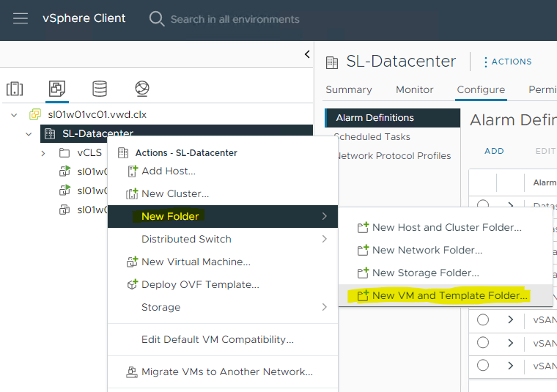Click the search magnifier icon
557x392 pixels.
(156, 18)
